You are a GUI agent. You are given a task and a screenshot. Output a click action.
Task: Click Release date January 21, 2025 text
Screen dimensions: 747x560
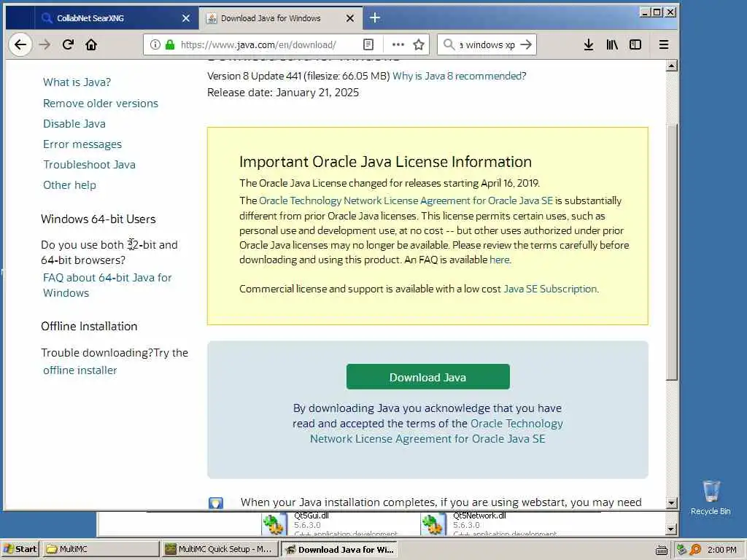pos(283,93)
